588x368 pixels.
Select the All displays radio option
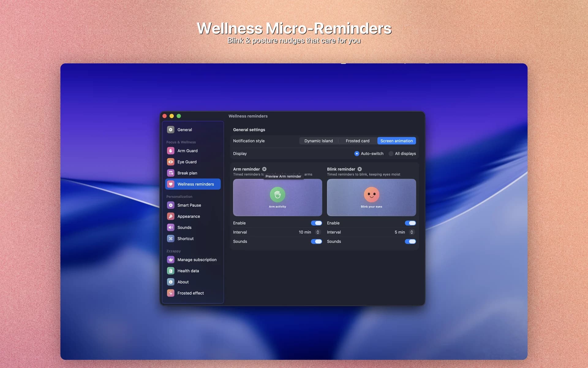point(391,154)
